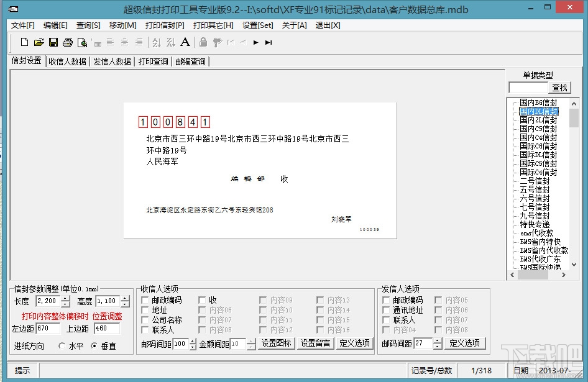Click the 左边距 input field
Viewport: 588px width, 382px height.
pyautogui.click(x=48, y=329)
